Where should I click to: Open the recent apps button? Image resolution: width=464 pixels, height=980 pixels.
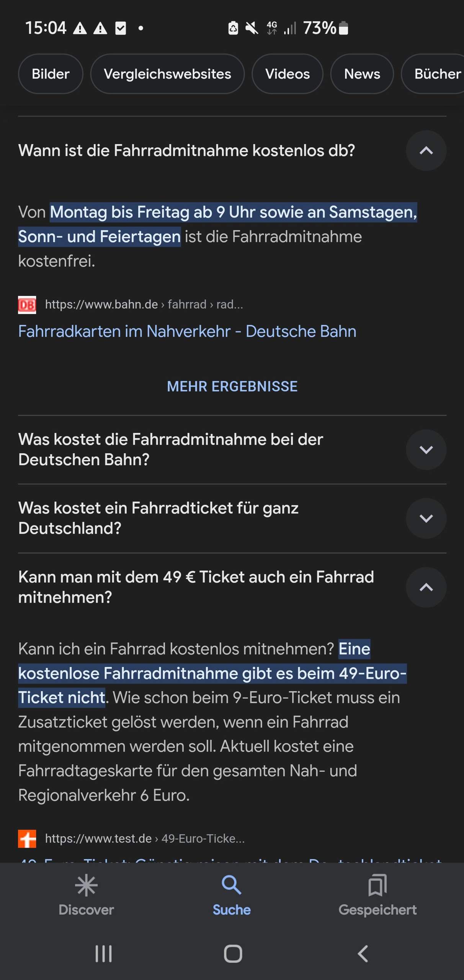point(103,954)
